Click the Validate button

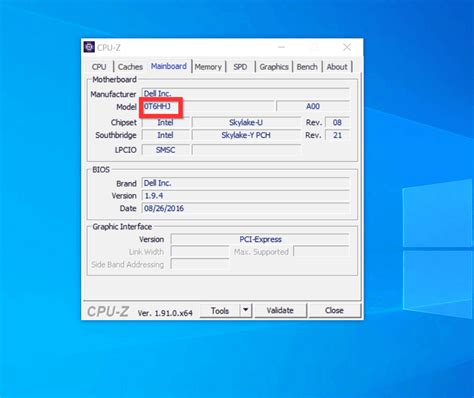[280, 310]
